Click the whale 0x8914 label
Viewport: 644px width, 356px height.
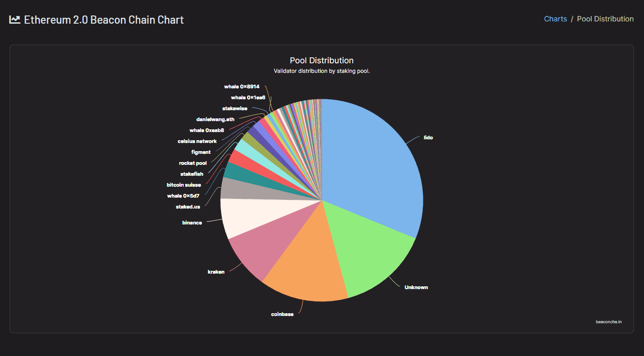click(242, 86)
